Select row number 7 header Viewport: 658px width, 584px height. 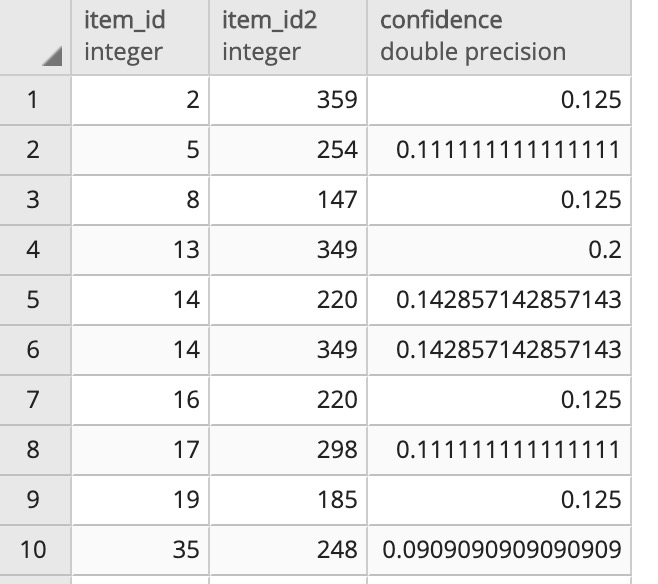pyautogui.click(x=35, y=400)
